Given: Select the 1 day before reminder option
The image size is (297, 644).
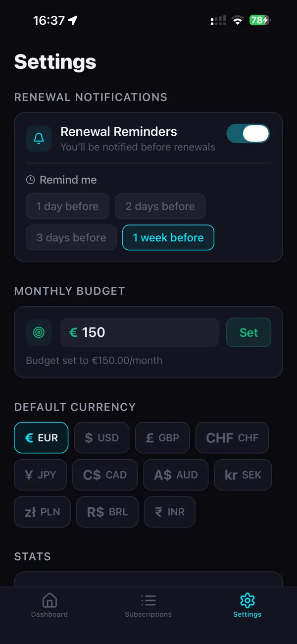Looking at the screenshot, I should pos(67,206).
